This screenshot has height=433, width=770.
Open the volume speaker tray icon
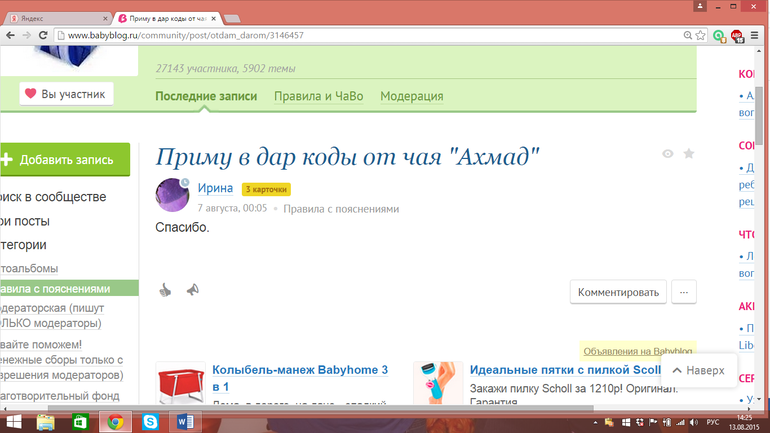click(x=694, y=422)
